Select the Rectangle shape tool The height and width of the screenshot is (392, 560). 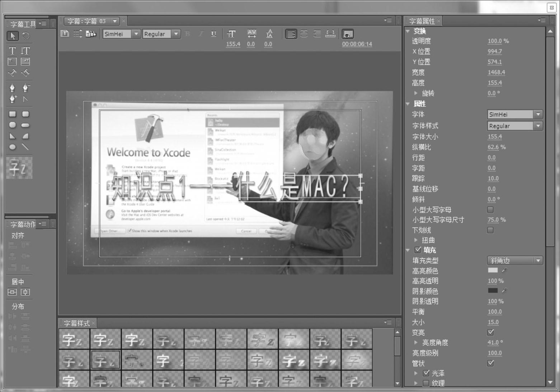tap(13, 114)
